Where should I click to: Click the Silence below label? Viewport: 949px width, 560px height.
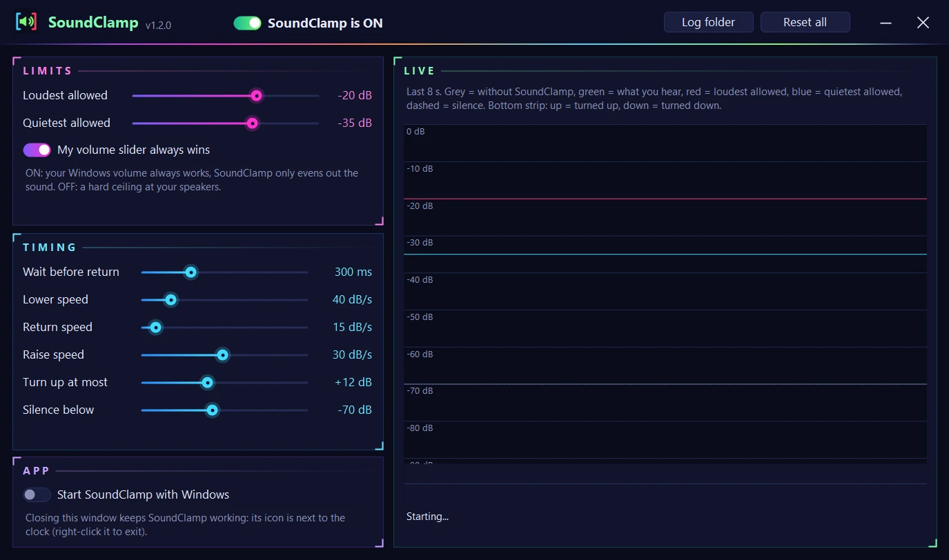click(x=58, y=410)
